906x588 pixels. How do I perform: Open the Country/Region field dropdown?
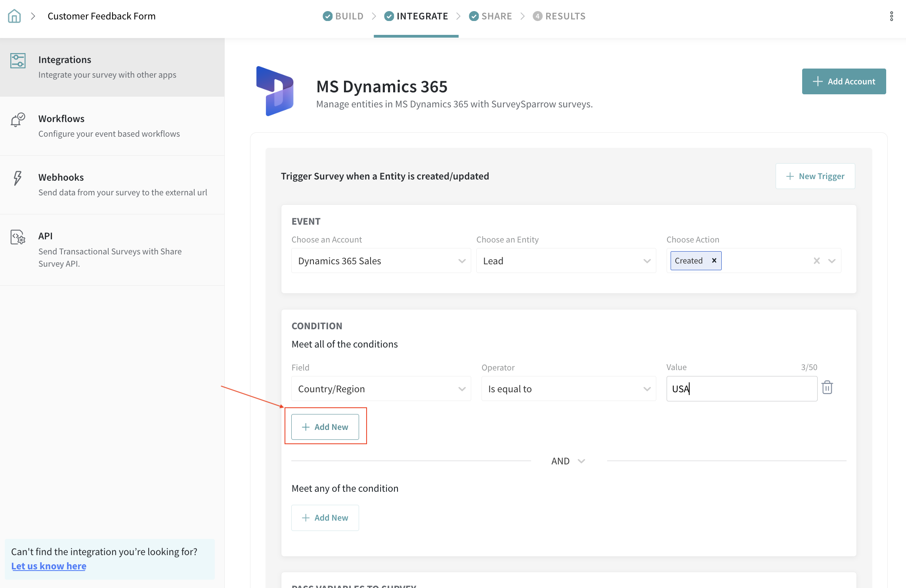(x=381, y=389)
